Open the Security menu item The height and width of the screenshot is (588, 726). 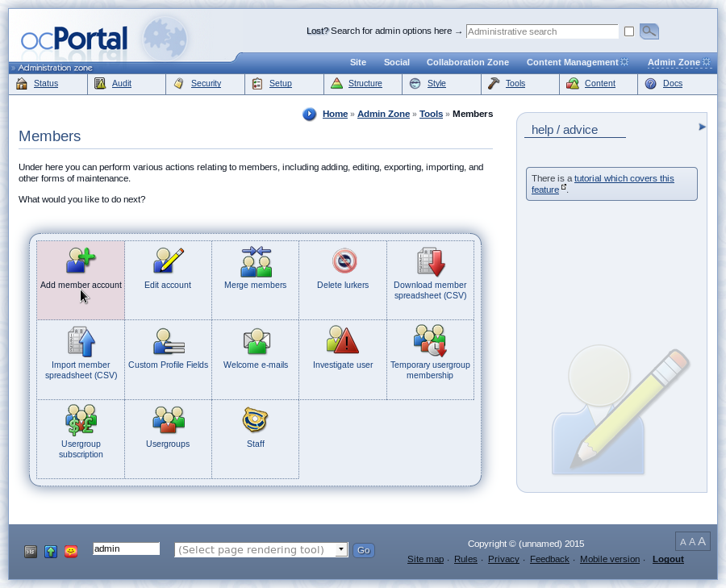(206, 84)
